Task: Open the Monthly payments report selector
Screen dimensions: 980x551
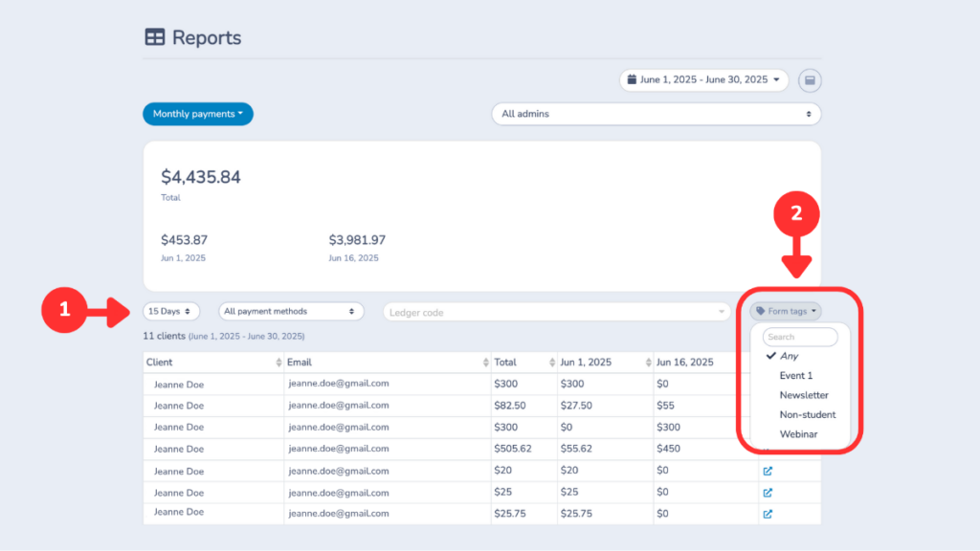Action: coord(197,113)
